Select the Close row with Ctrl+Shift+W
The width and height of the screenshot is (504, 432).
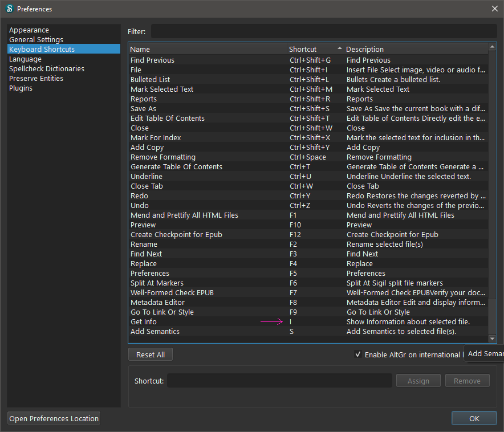[308, 128]
